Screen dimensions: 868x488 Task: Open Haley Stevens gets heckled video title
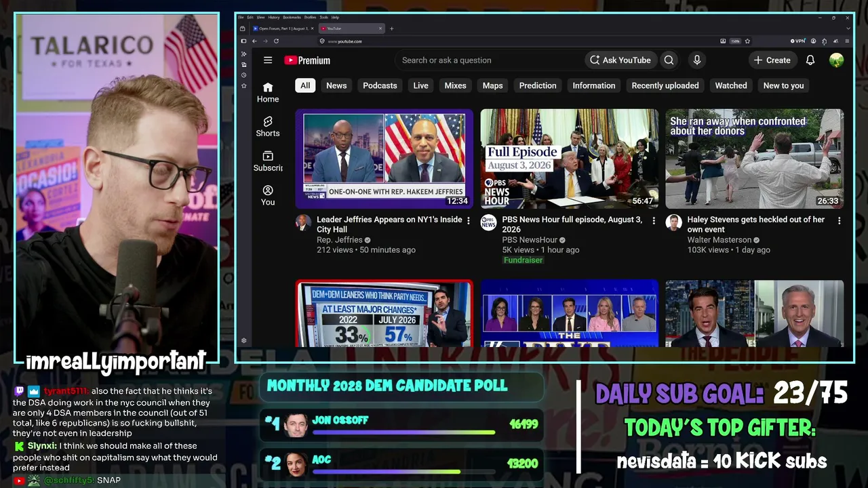pyautogui.click(x=756, y=224)
